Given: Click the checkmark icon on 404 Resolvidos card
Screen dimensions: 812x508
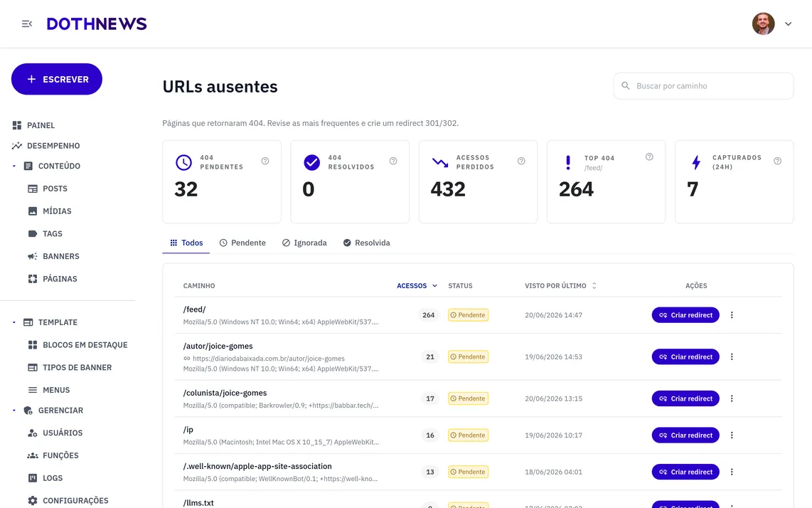Looking at the screenshot, I should [311, 162].
